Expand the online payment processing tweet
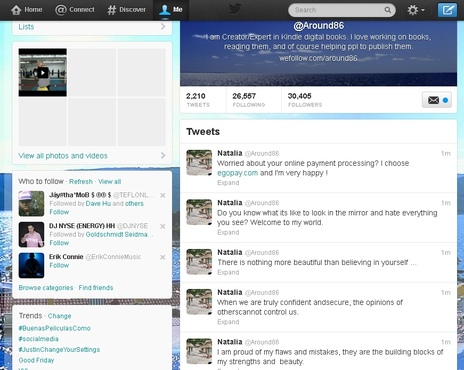This screenshot has width=464, height=370. coord(228,183)
